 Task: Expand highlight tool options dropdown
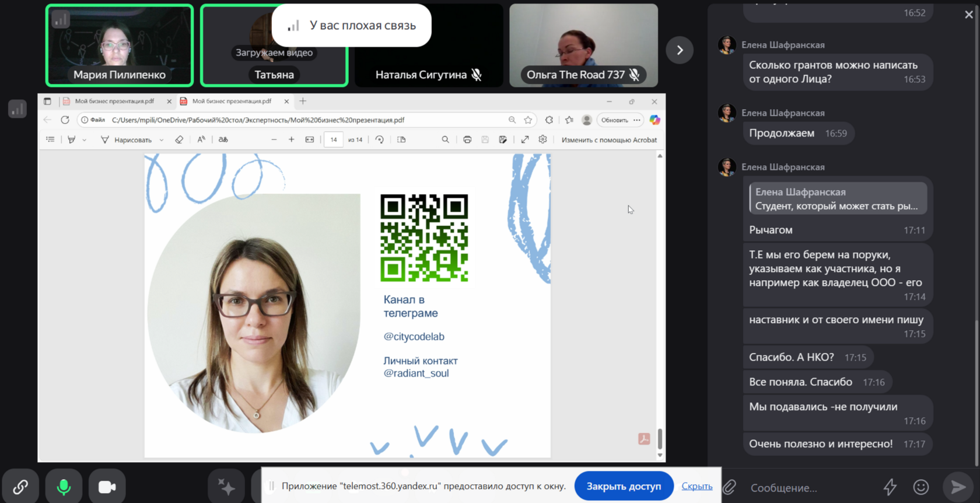pyautogui.click(x=85, y=140)
